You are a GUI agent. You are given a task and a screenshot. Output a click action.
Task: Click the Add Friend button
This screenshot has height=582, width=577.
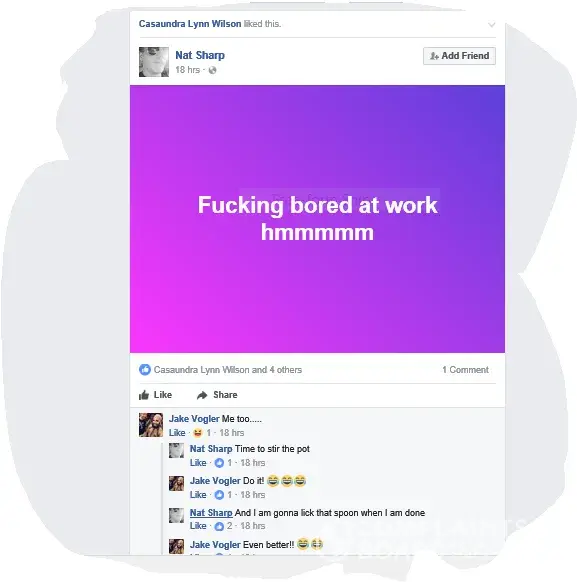(459, 56)
